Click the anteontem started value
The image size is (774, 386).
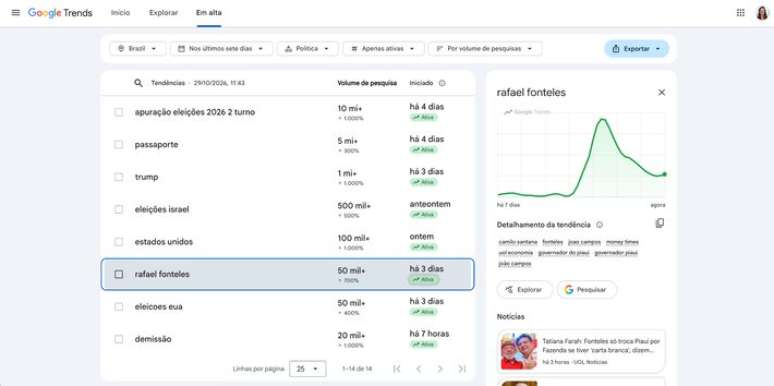click(430, 204)
